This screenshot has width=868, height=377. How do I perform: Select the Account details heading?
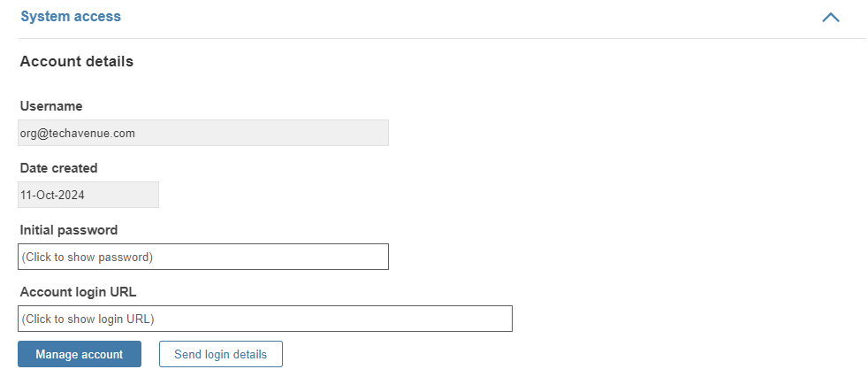coord(77,61)
